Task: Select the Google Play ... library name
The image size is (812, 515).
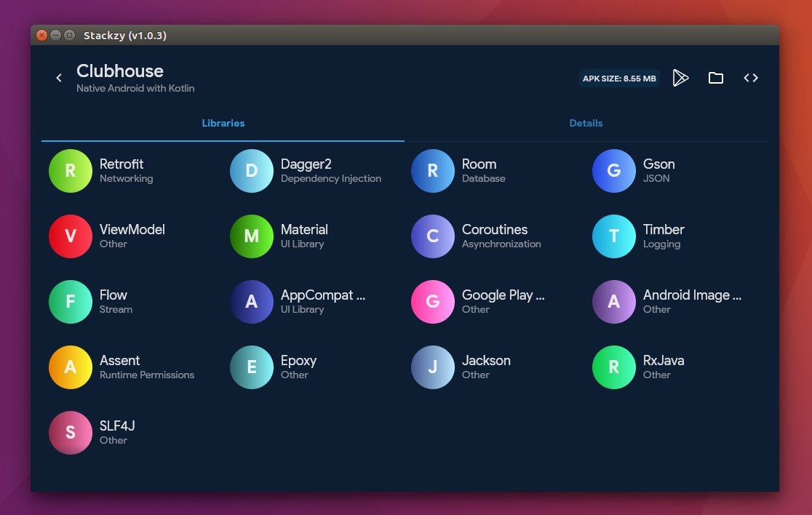Action: click(x=503, y=295)
